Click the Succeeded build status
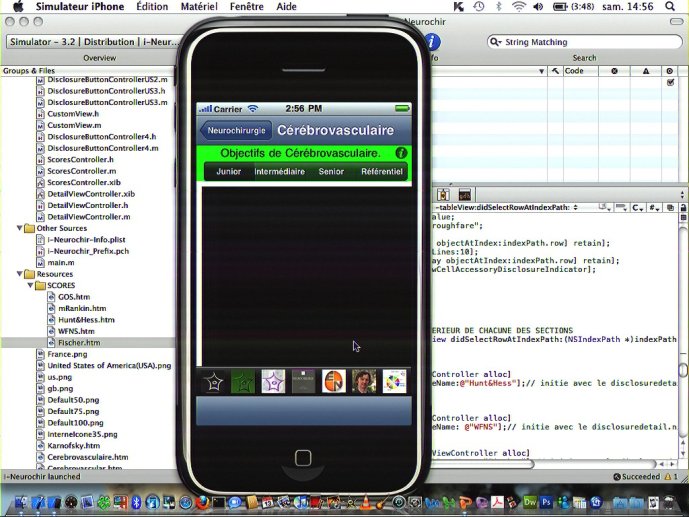 [637, 476]
